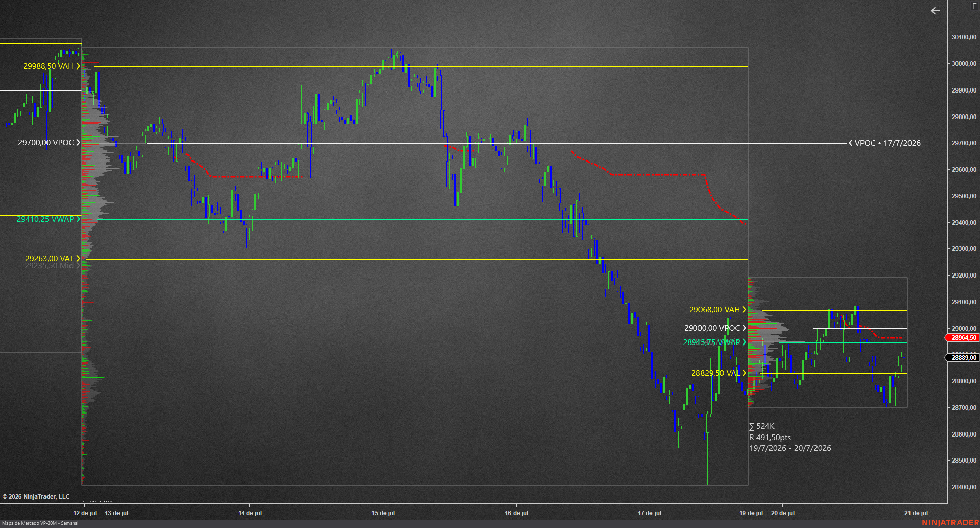Click the chevron beside 29263,00 VAL label
Screen dimensions: 980x528
pyautogui.click(x=78, y=259)
